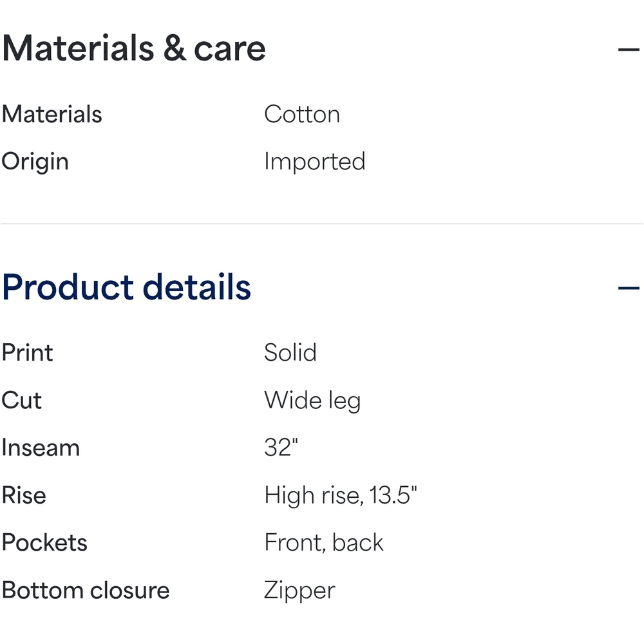This screenshot has width=644, height=644.
Task: Select the Front, back pockets value
Action: [x=324, y=543]
